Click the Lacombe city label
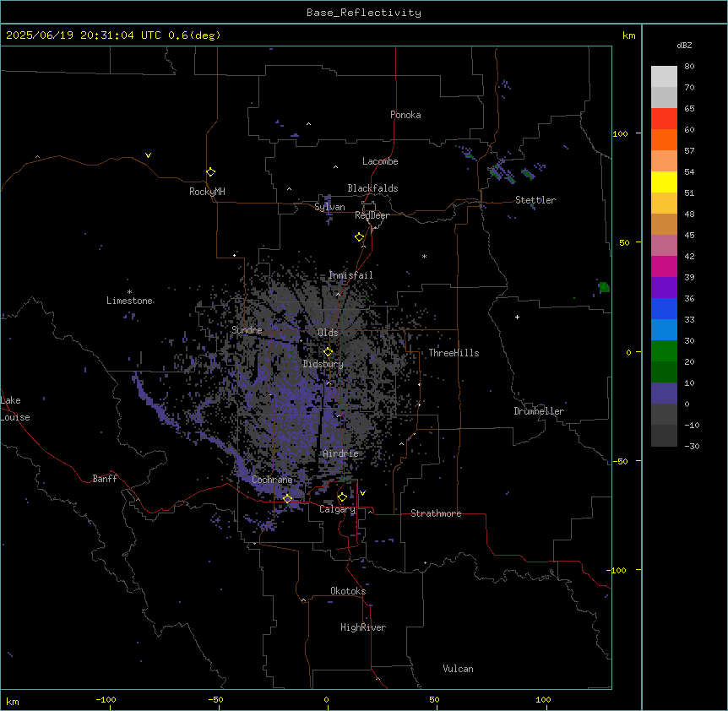This screenshot has width=728, height=711. (x=380, y=161)
